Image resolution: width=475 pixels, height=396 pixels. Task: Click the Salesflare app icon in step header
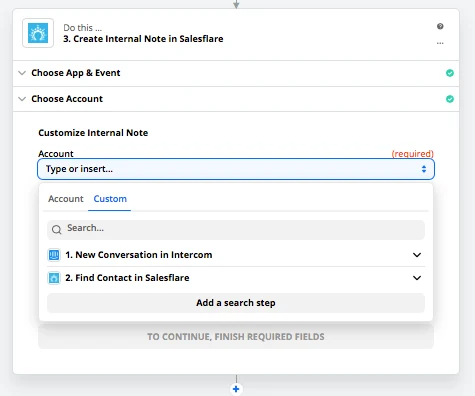38,33
